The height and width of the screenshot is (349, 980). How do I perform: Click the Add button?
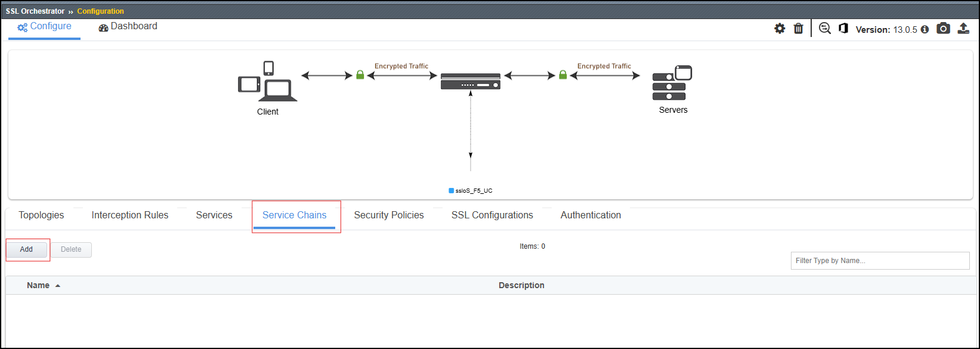(x=27, y=249)
